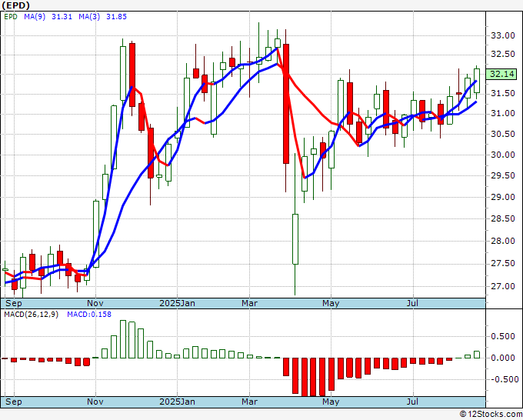Click the 12Stocks.com copyright text
Screen dimensions: 523x420
(491, 415)
